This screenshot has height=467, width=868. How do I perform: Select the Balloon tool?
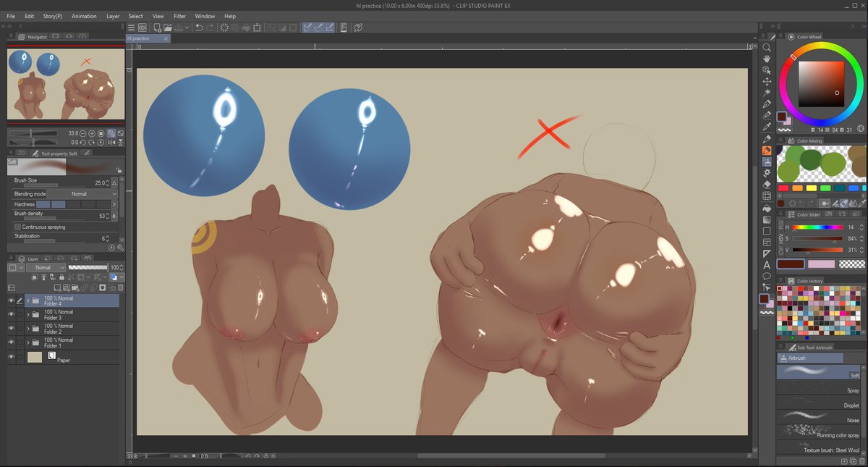pyautogui.click(x=767, y=276)
